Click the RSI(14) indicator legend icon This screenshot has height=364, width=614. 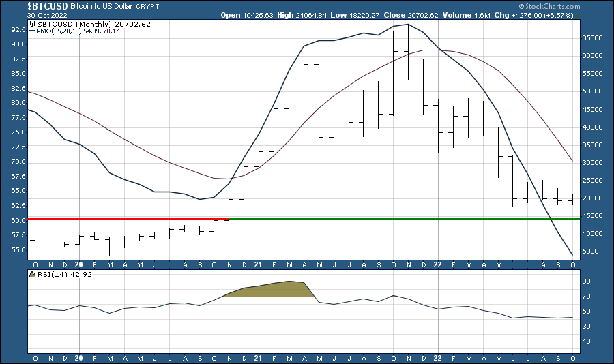(32, 275)
